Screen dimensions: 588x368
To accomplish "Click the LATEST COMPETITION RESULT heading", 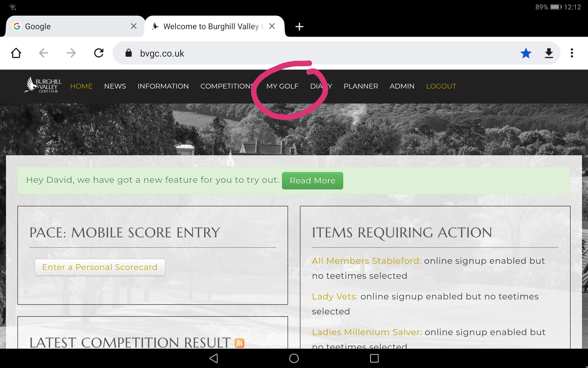I will coord(130,343).
